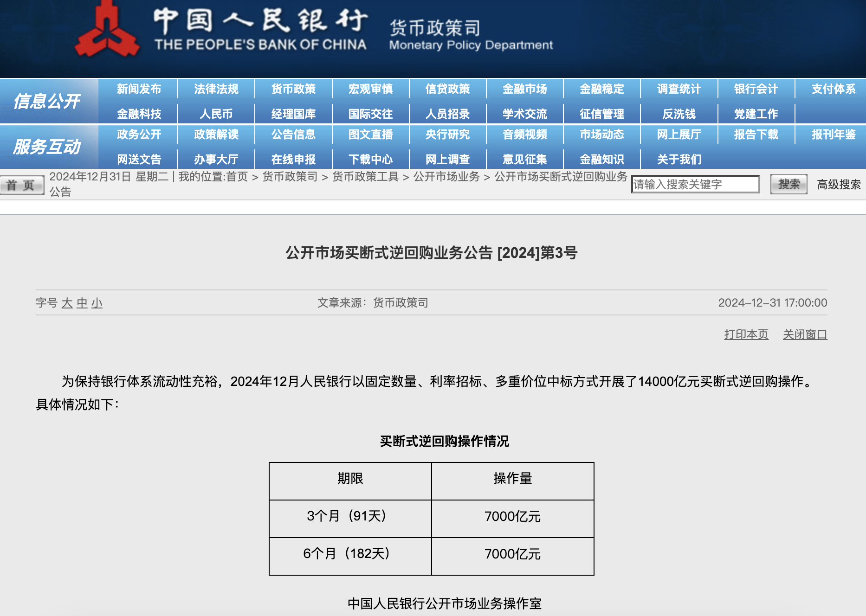
Task: Open the 货币政策 navigation item
Action: tap(293, 89)
